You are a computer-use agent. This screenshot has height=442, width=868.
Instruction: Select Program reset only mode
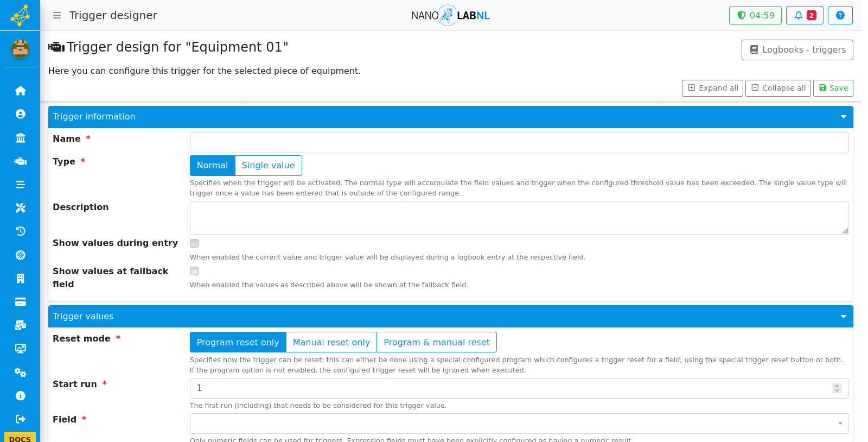point(238,342)
